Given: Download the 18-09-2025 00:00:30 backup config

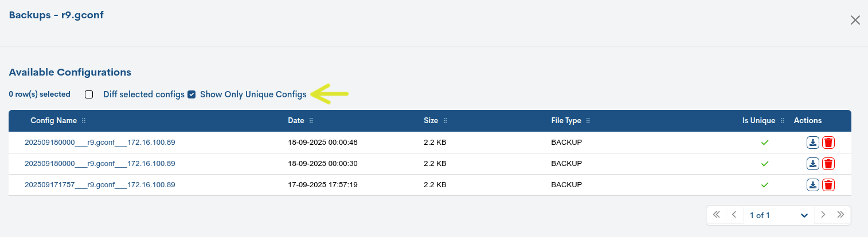Looking at the screenshot, I should [812, 164].
